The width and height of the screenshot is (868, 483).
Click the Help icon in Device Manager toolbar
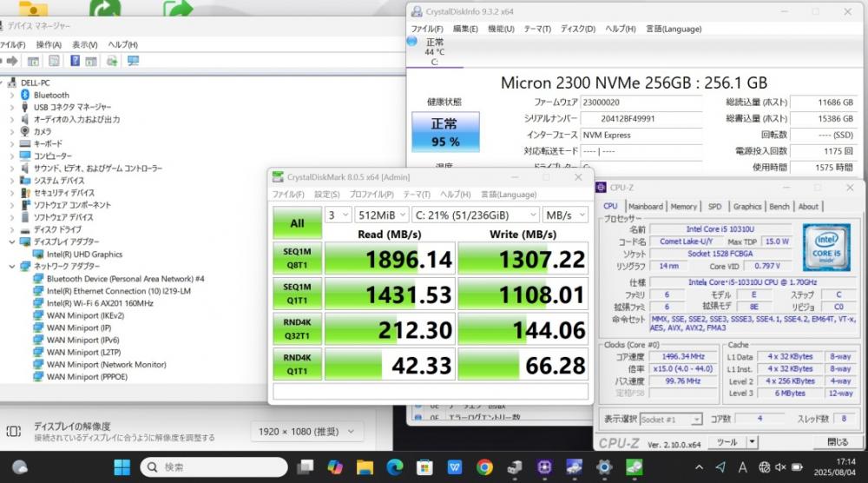[x=75, y=61]
